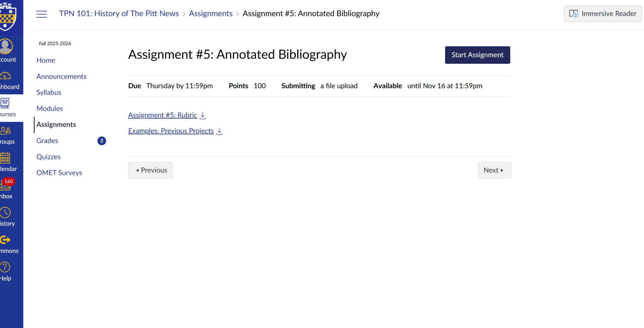
Task: Launch the Immersive Reader
Action: pyautogui.click(x=602, y=14)
